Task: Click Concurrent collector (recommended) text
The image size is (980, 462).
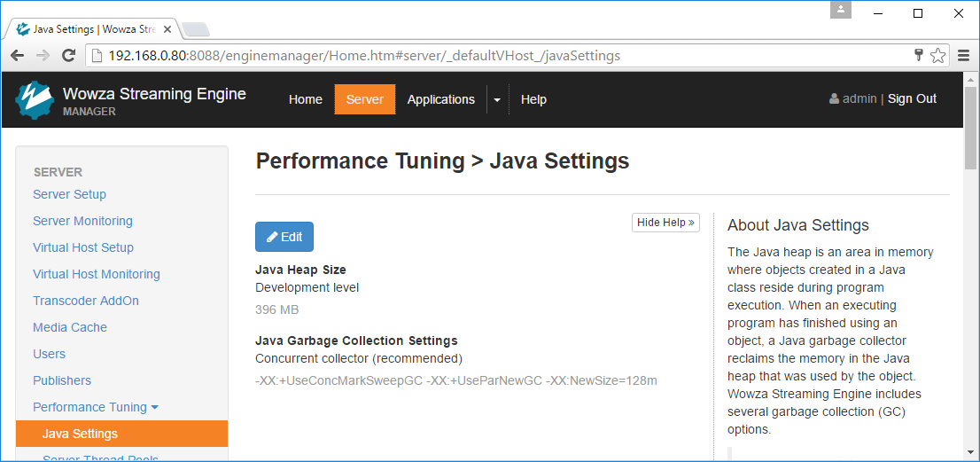Action: coord(359,359)
